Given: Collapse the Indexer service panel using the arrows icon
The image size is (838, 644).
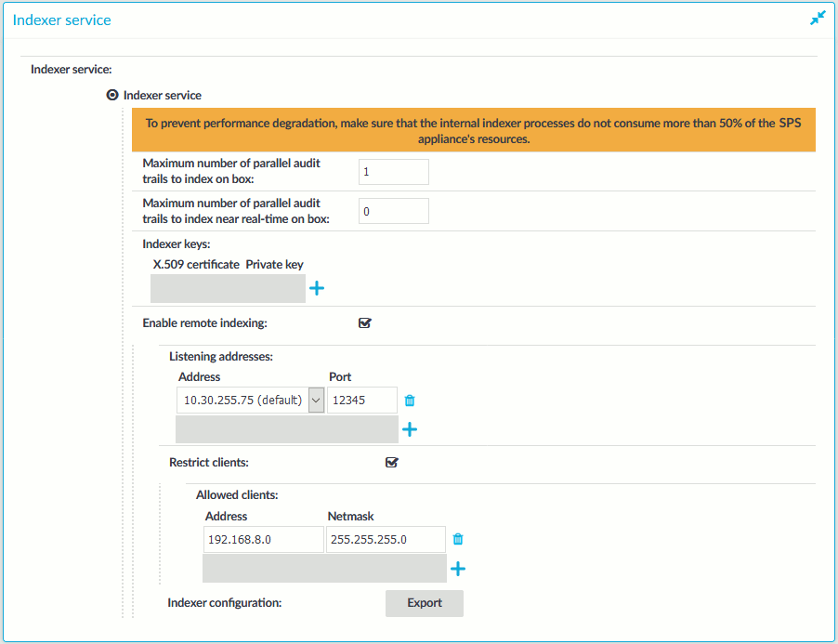Looking at the screenshot, I should tap(818, 19).
